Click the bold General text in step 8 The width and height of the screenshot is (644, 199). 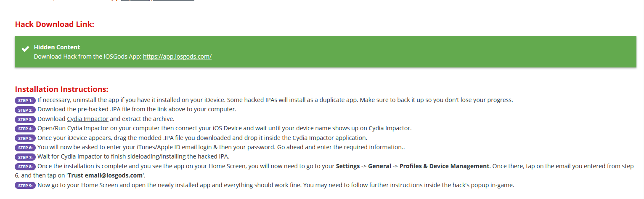[379, 166]
